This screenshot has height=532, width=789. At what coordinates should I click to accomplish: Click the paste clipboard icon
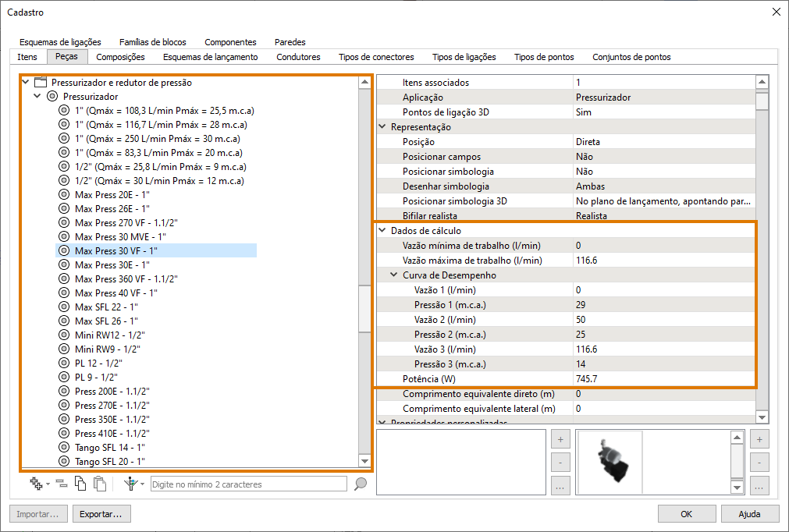(100, 483)
